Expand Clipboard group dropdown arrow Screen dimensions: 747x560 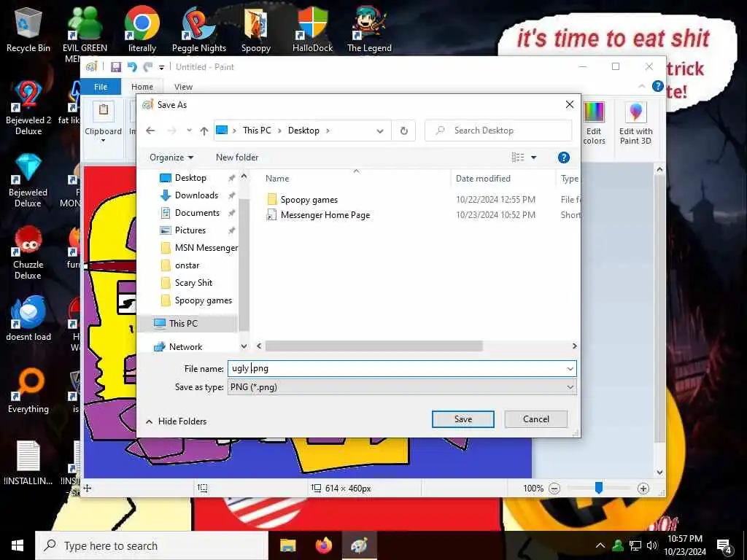point(103,141)
